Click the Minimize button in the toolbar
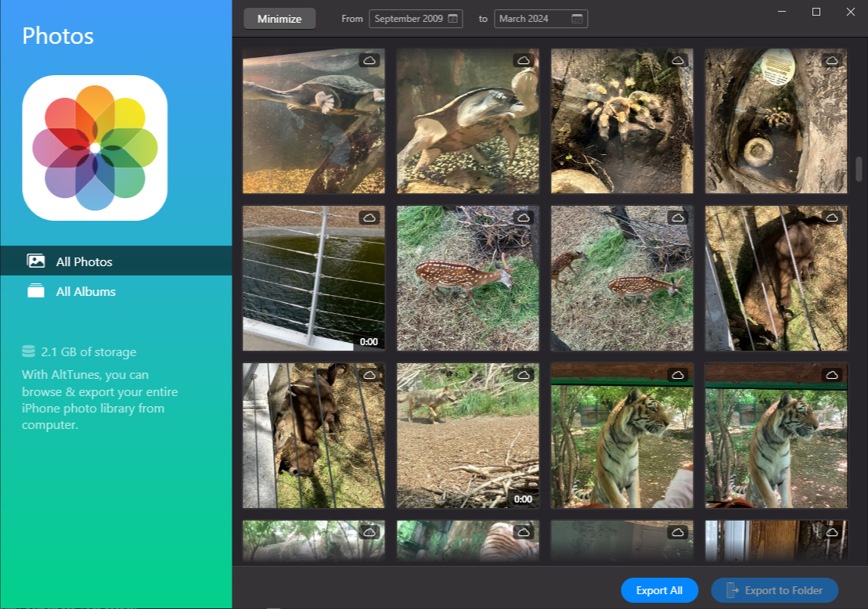This screenshot has height=609, width=868. click(279, 18)
